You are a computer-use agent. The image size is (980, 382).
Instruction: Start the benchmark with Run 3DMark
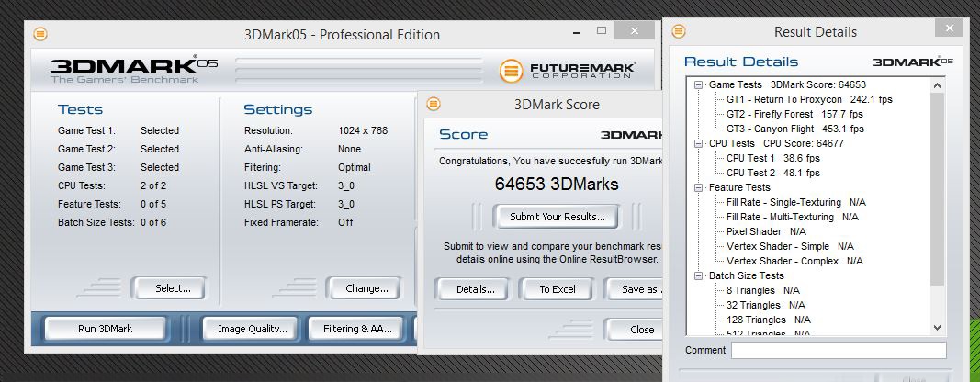click(x=105, y=328)
